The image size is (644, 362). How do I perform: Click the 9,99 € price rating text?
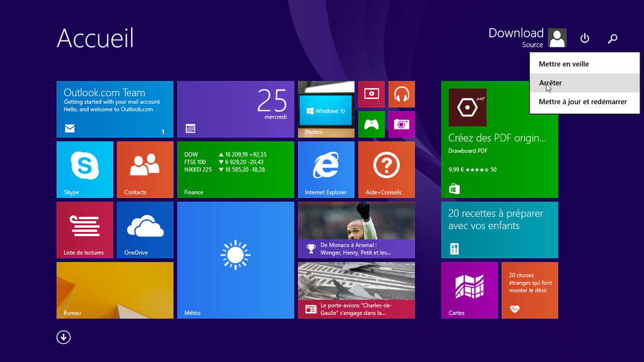point(472,170)
